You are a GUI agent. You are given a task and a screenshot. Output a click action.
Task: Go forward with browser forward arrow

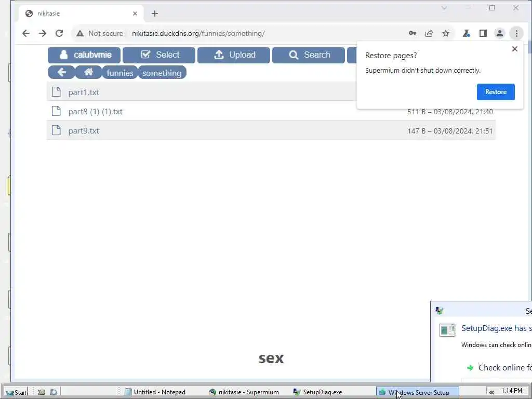(x=43, y=33)
